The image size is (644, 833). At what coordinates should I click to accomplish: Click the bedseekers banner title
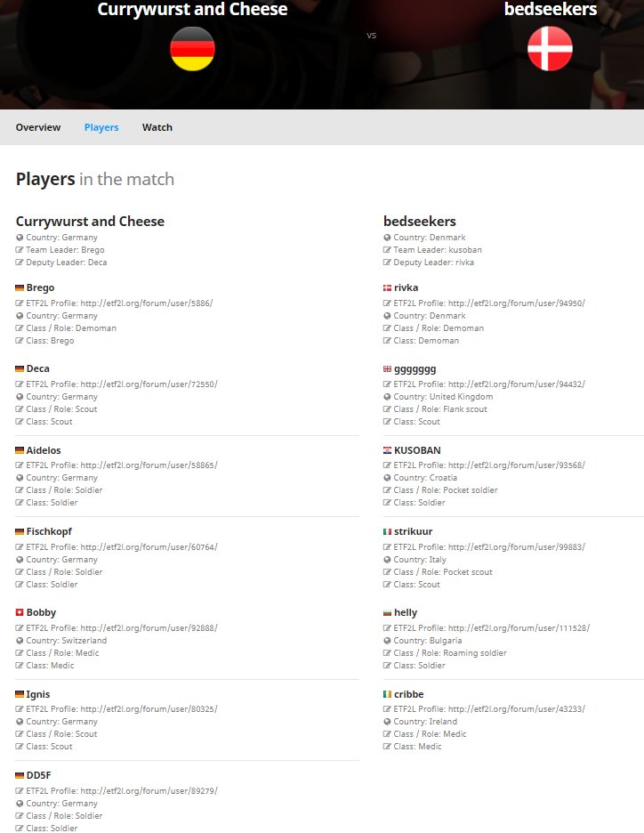pos(550,9)
